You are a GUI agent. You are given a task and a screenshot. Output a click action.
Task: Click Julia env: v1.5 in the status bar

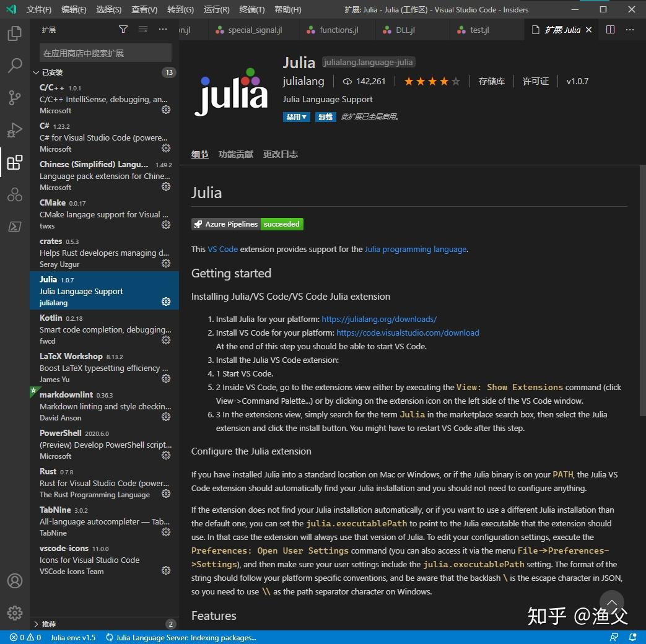click(x=72, y=637)
